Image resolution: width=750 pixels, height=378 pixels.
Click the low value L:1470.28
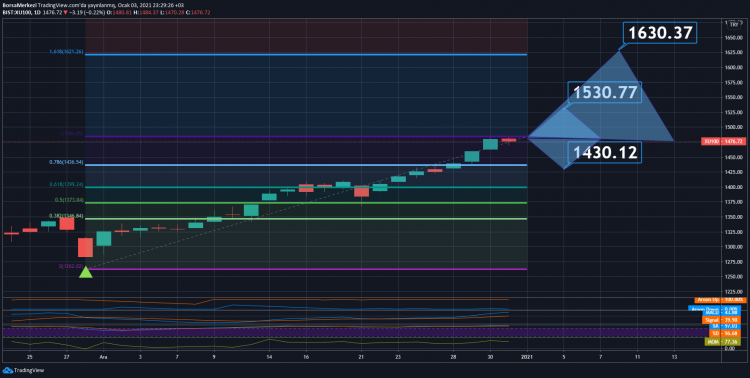173,12
